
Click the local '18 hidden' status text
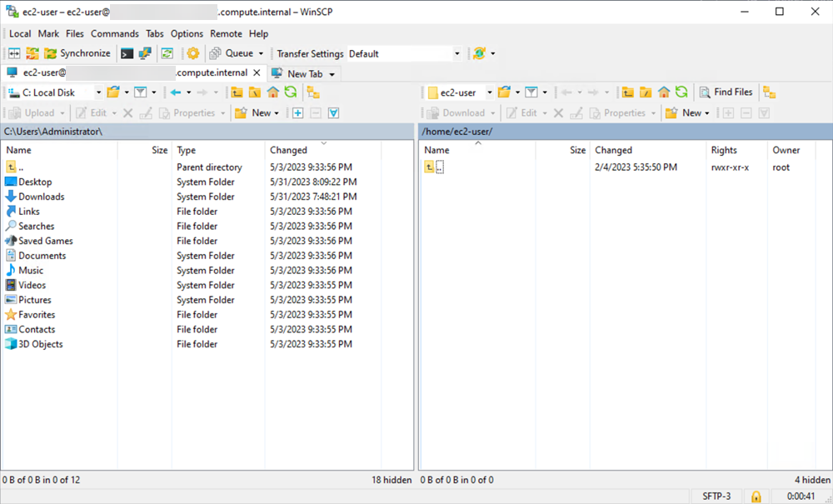392,480
